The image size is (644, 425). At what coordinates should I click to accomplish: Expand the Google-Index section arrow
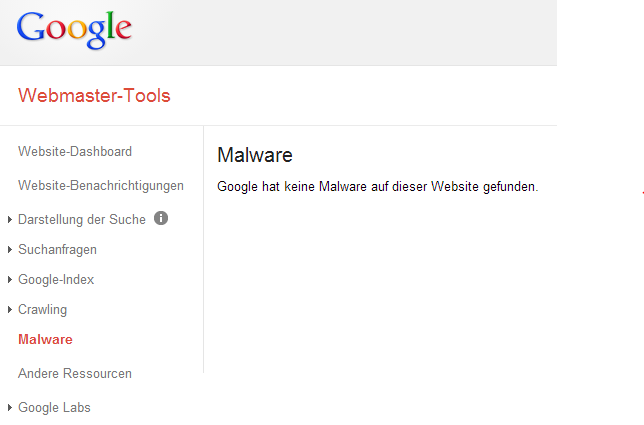[10, 280]
